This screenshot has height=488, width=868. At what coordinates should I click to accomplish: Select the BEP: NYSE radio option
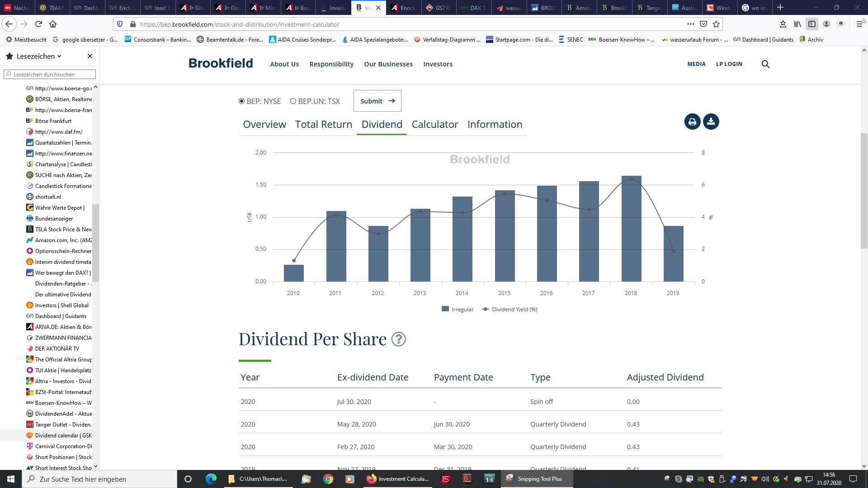point(242,101)
